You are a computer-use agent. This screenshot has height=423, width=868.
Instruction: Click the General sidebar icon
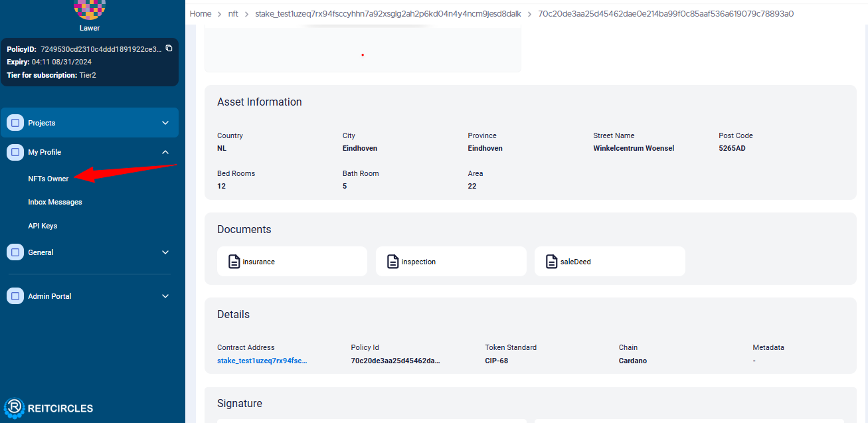(15, 252)
